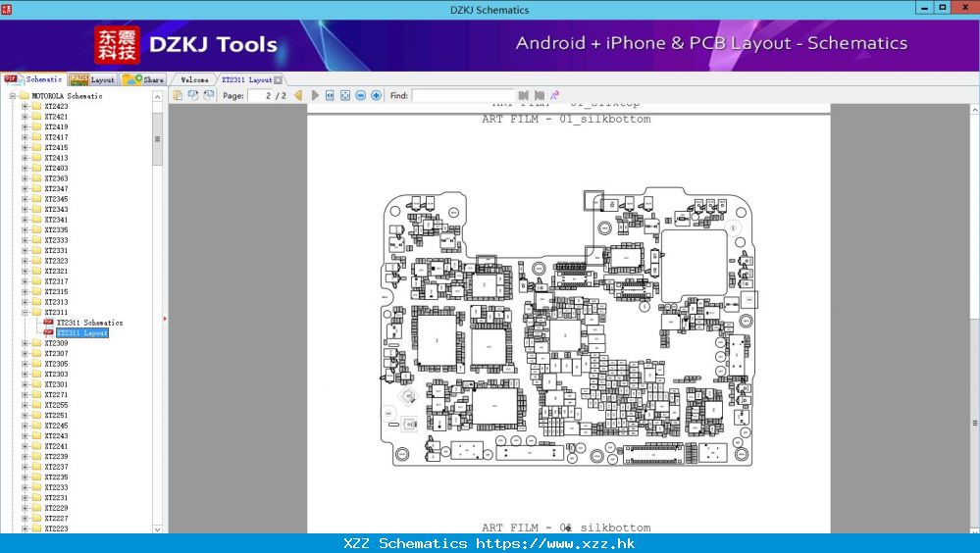Select the XT2323 folder row
980x553 pixels.
pos(56,261)
